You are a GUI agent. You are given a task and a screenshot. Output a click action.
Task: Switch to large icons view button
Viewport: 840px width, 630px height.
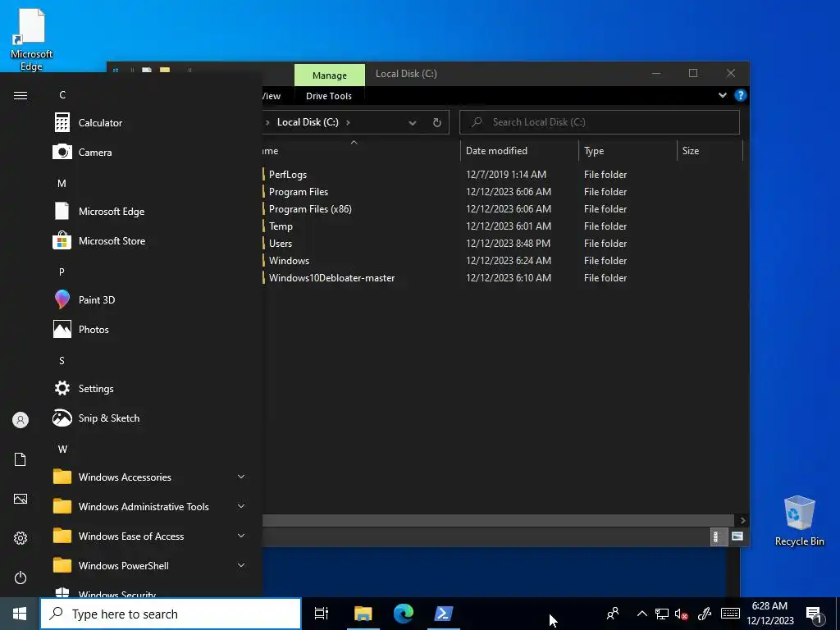[x=737, y=536]
